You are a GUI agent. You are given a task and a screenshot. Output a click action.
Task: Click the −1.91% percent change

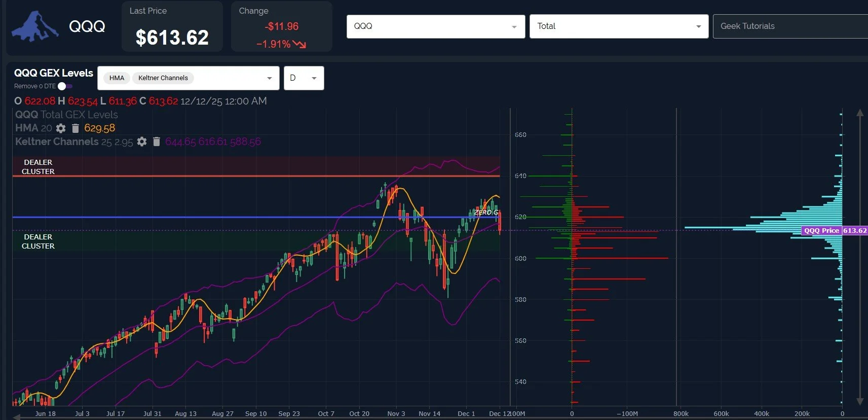[274, 44]
